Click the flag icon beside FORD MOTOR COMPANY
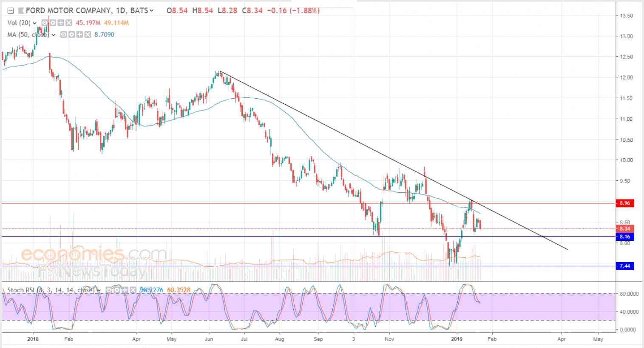 tap(21, 11)
